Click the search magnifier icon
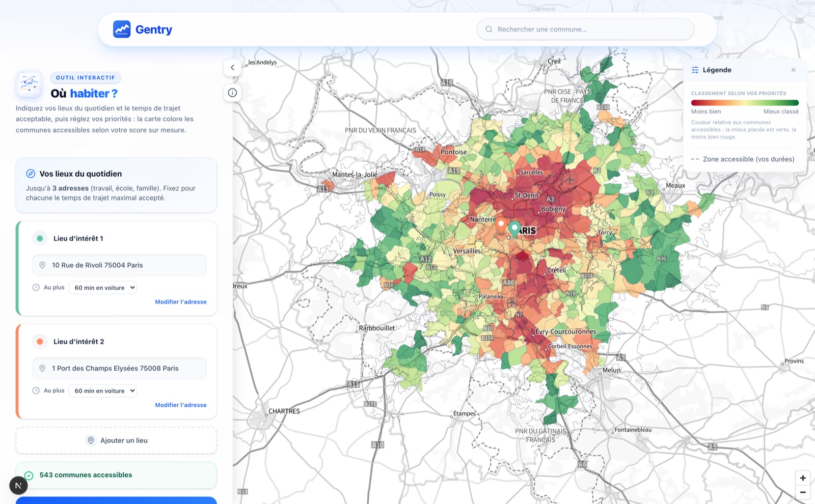 (489, 29)
